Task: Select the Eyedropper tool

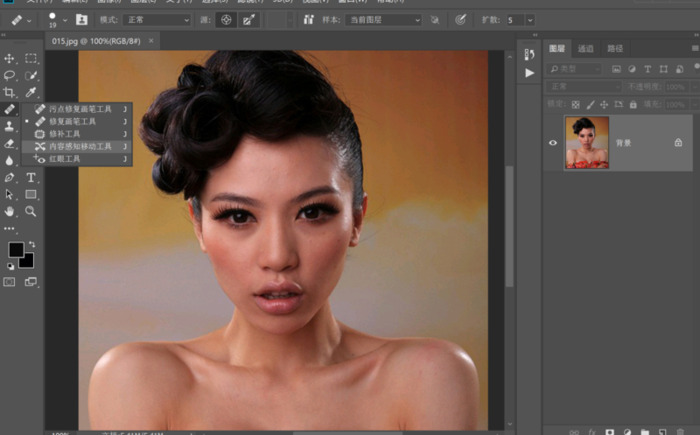Action: point(31,92)
